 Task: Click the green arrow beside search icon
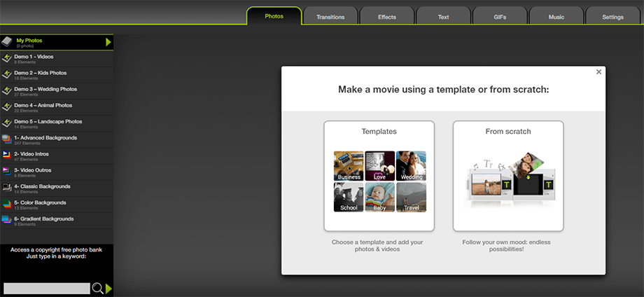click(x=108, y=289)
